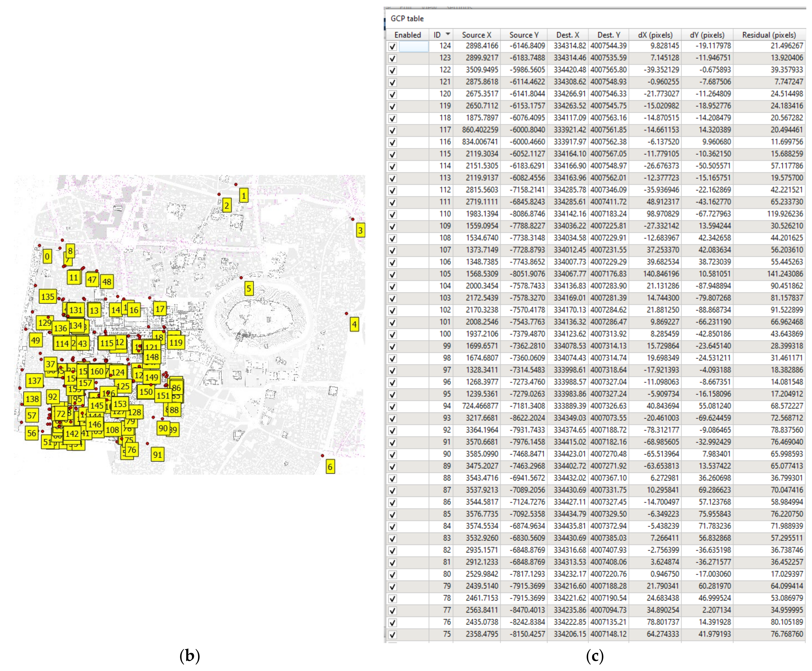Disable the GCP with ID 124
The height and width of the screenshot is (671, 812).
[393, 46]
